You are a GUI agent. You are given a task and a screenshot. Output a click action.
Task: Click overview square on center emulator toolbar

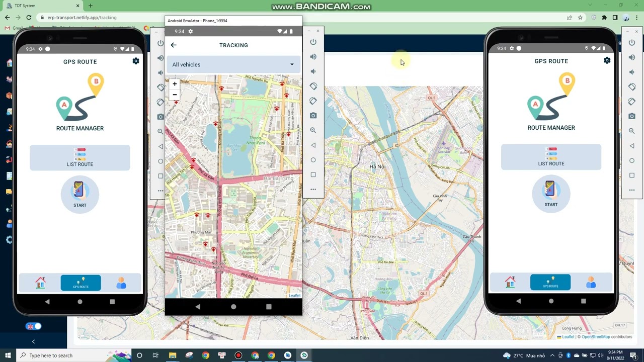[313, 175]
